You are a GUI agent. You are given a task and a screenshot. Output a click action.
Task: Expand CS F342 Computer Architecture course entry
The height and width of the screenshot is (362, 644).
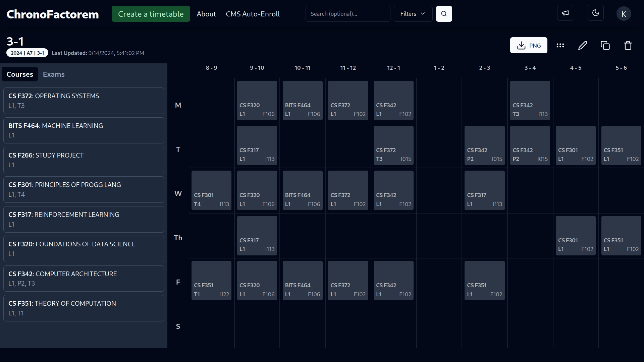[84, 278]
